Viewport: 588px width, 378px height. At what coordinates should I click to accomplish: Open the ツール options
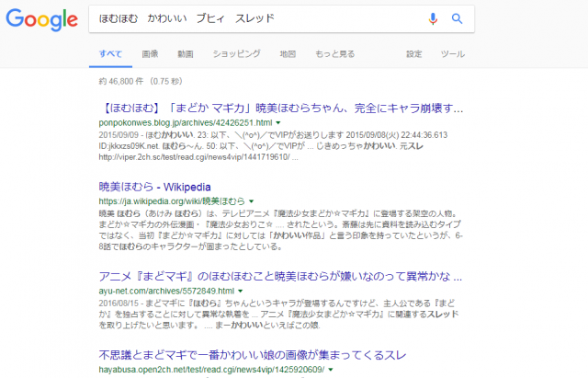pyautogui.click(x=453, y=53)
